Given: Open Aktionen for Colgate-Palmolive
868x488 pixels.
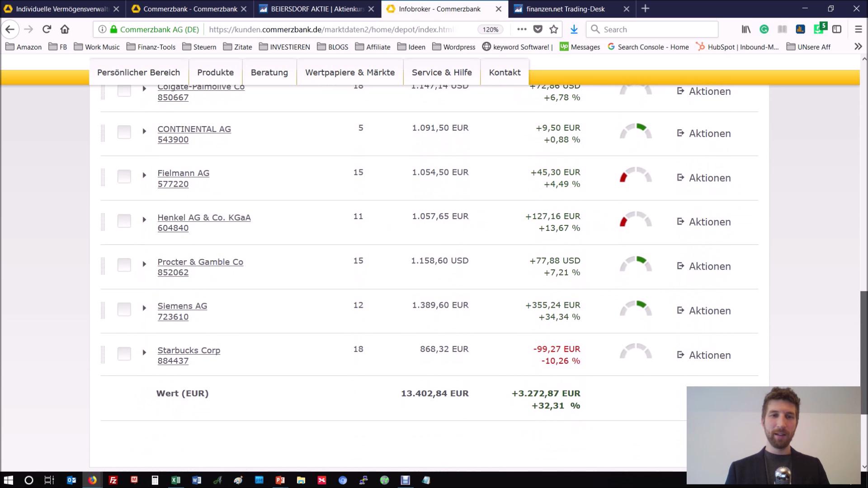Looking at the screenshot, I should pos(703,91).
